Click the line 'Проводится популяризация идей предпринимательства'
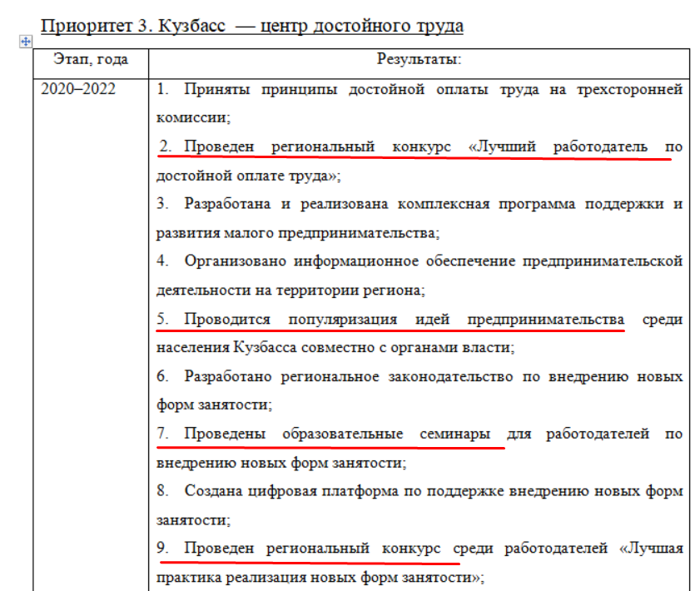The image size is (700, 591). [x=404, y=319]
